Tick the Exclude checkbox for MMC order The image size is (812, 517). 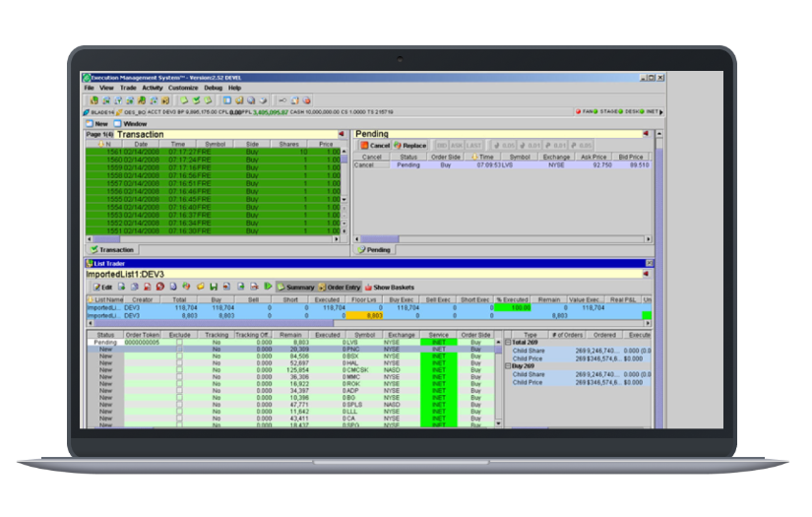click(179, 377)
